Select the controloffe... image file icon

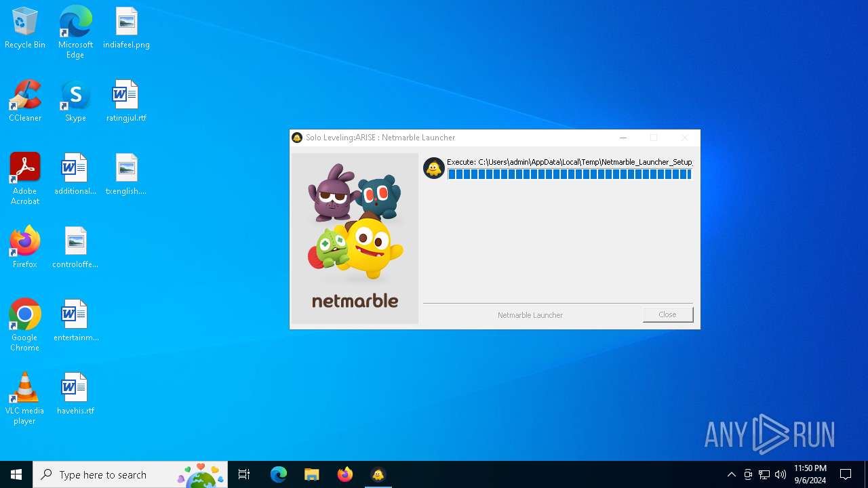(75, 247)
